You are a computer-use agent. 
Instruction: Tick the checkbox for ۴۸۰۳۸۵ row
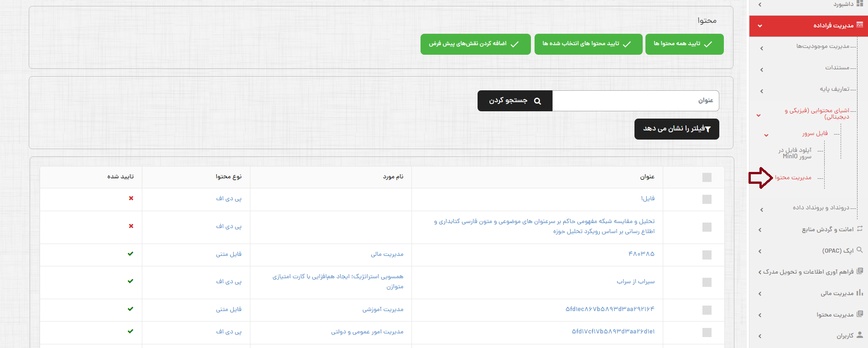click(707, 255)
